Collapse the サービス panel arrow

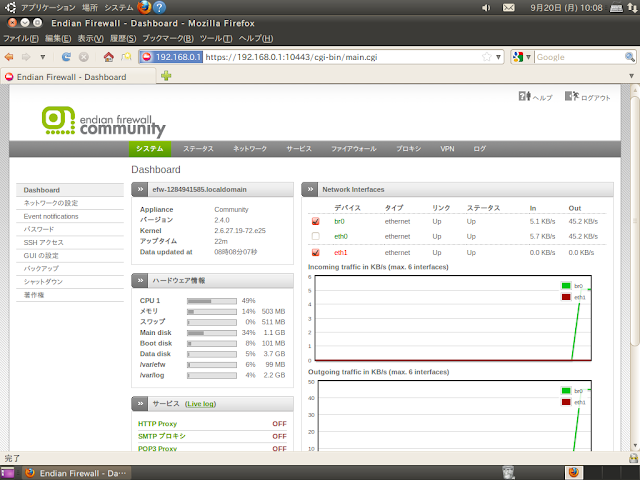pos(140,404)
